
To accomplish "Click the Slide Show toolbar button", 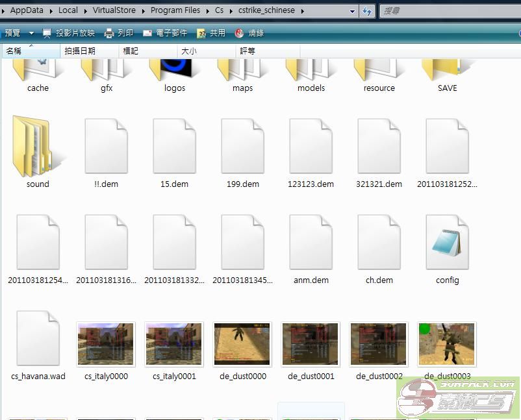I will [x=69, y=33].
